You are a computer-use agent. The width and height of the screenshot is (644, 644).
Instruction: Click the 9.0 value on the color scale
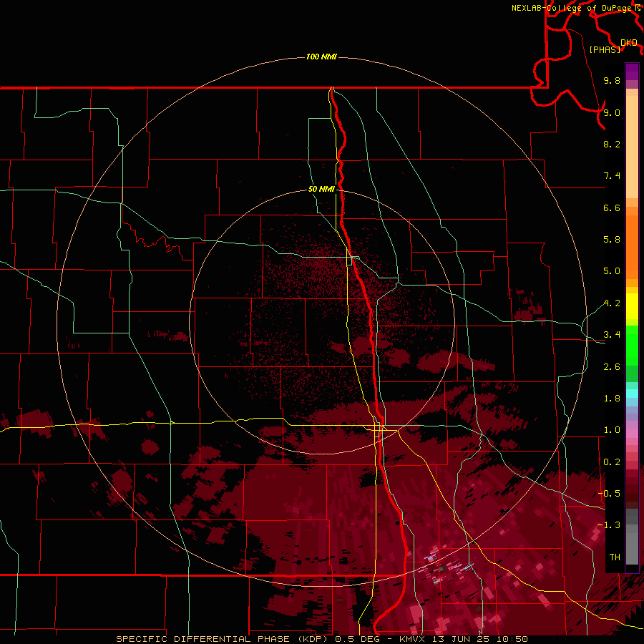(612, 112)
